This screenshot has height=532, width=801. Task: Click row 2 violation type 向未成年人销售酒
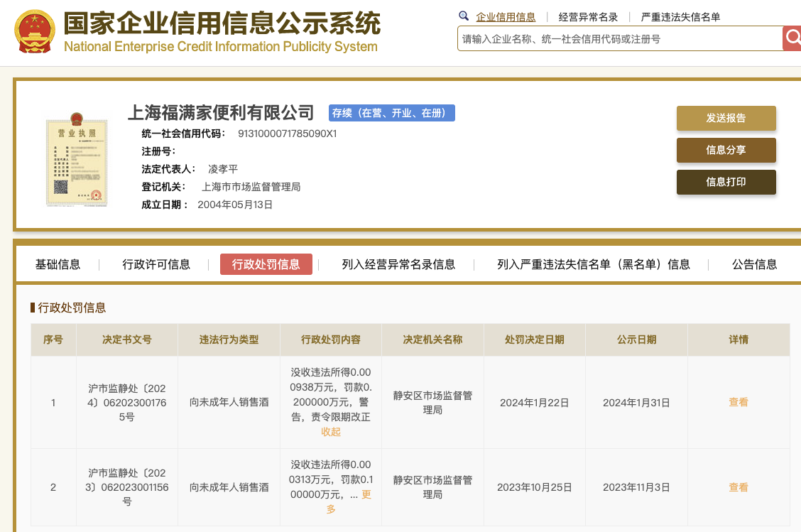point(229,487)
